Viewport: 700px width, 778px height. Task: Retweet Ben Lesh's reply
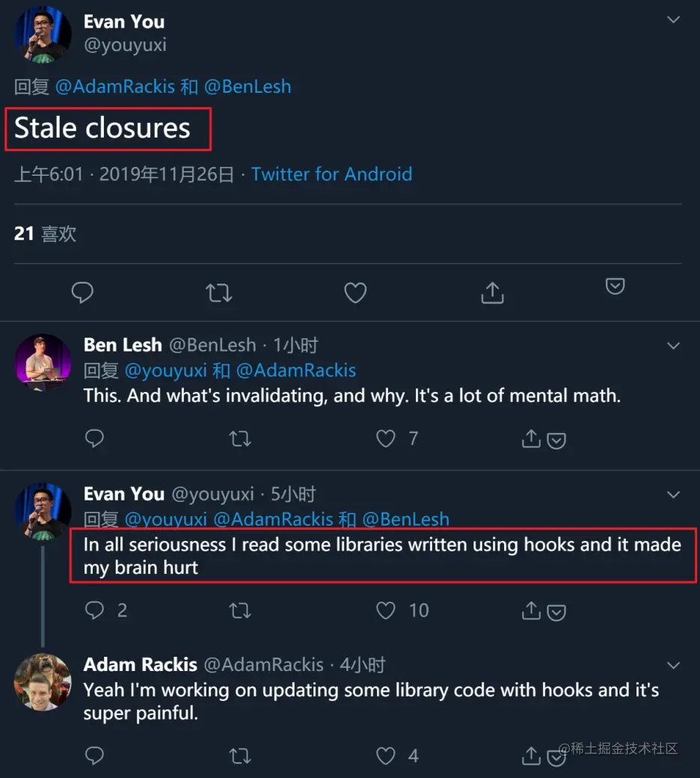240,438
